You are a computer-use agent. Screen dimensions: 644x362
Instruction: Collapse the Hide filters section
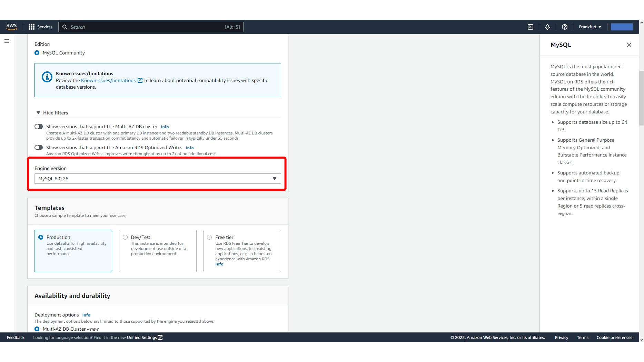[52, 113]
